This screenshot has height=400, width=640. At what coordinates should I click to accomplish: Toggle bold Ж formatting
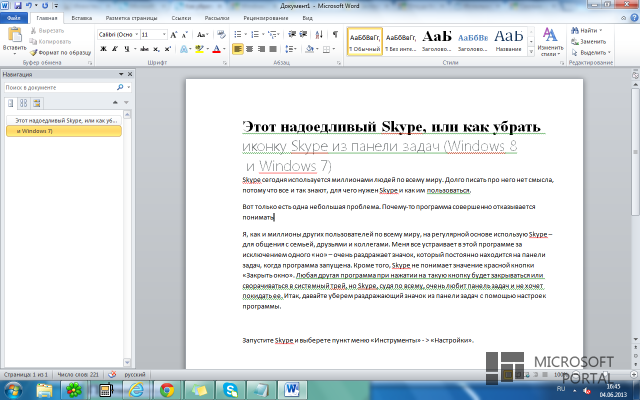point(103,49)
